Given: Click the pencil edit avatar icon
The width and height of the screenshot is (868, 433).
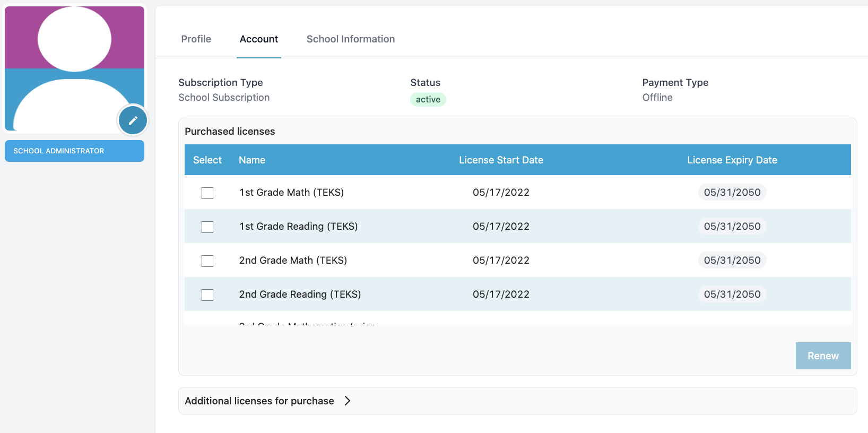Looking at the screenshot, I should tap(133, 120).
